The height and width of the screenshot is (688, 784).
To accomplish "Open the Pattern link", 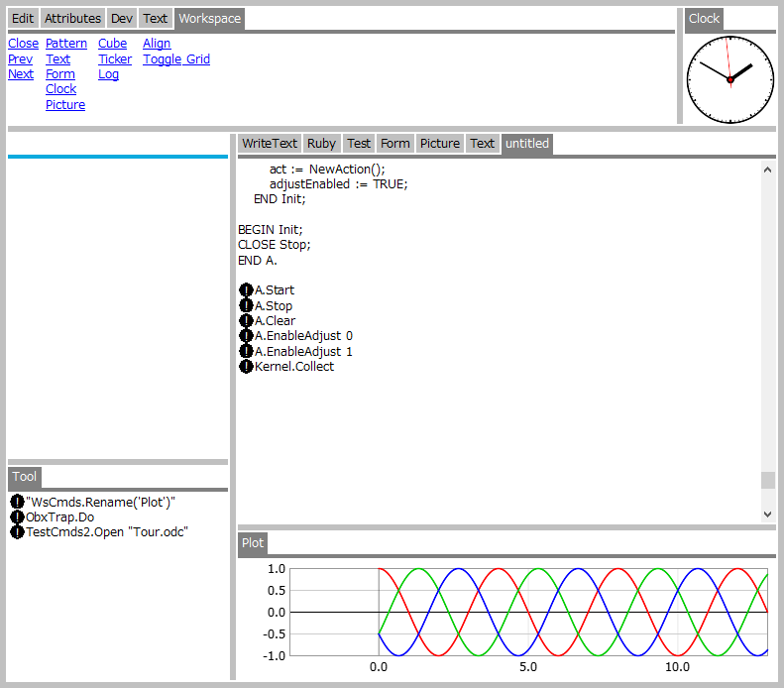I will click(66, 44).
